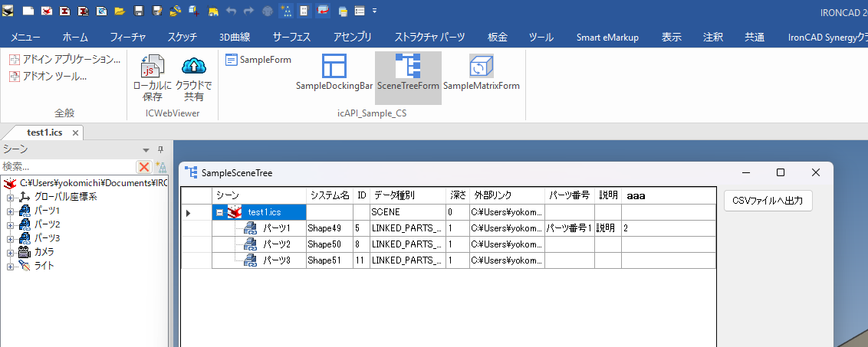Viewport: 868px width, 347px height.
Task: Click the save floppy disk icon
Action: pos(138,11)
